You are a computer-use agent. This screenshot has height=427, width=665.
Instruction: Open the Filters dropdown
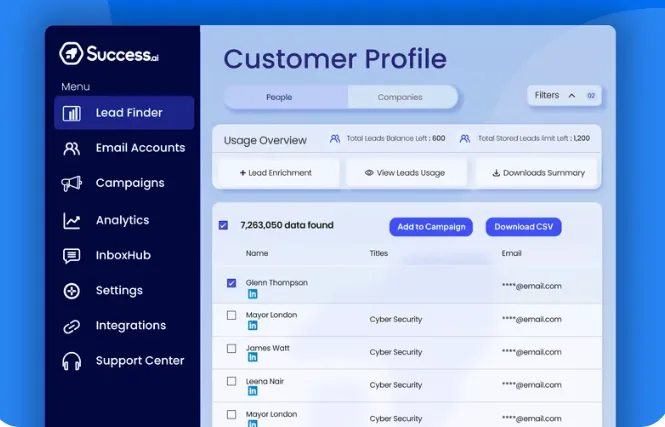[564, 96]
